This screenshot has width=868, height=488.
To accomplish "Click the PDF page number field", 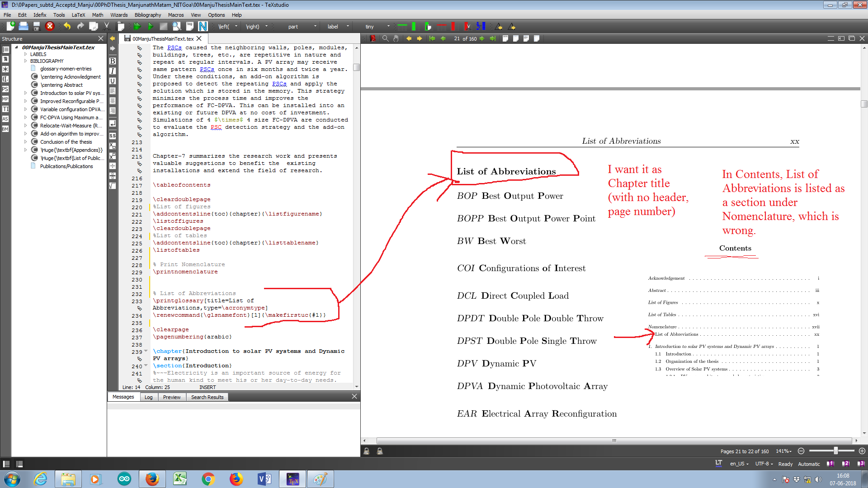I will (457, 38).
